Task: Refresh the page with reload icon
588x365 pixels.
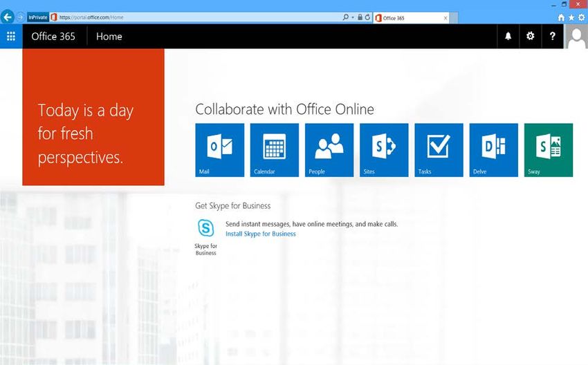Action: tap(367, 17)
